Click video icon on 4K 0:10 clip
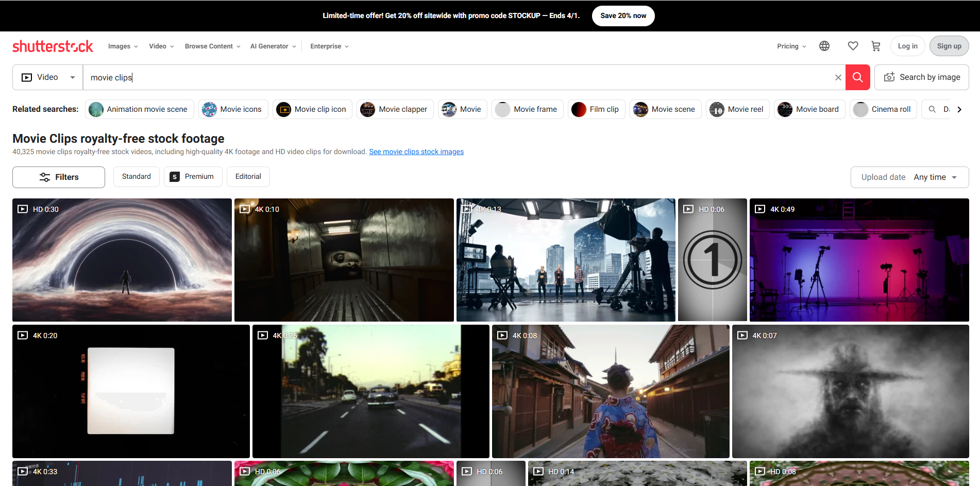The height and width of the screenshot is (486, 980). click(x=245, y=209)
